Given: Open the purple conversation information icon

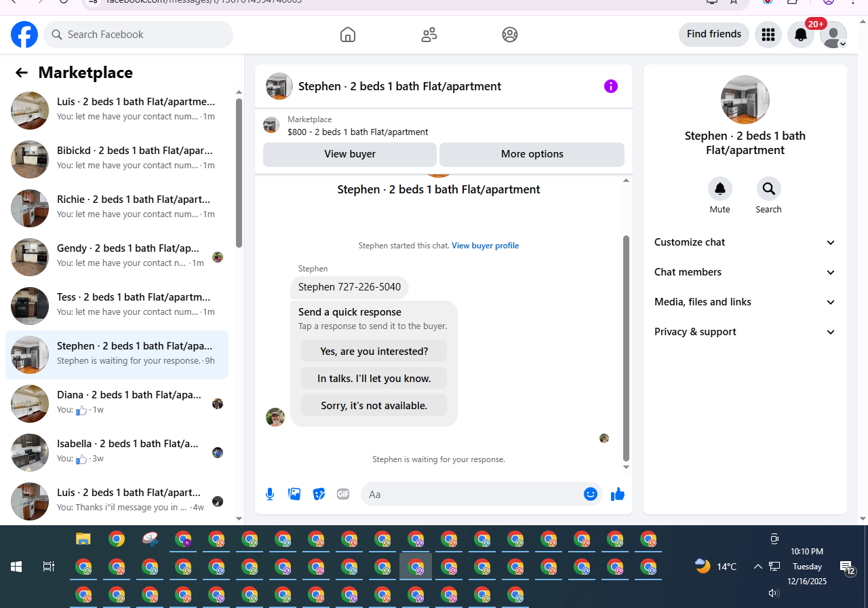Looking at the screenshot, I should point(611,86).
